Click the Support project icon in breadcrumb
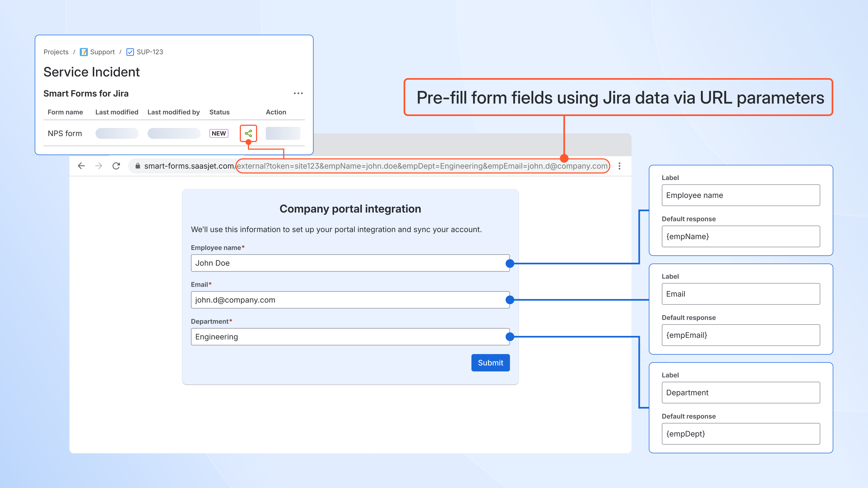The height and width of the screenshot is (488, 868). tap(84, 52)
